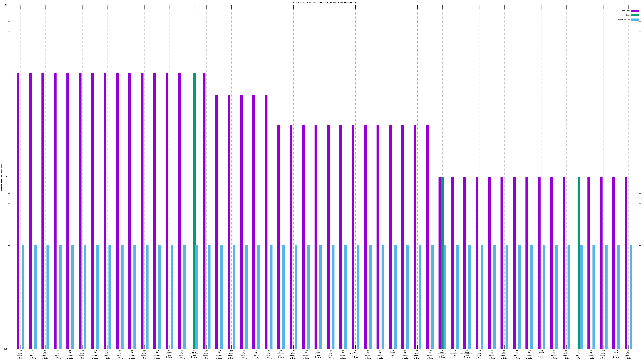Click the RBL Statistics chart title

pyautogui.click(x=324, y=2)
